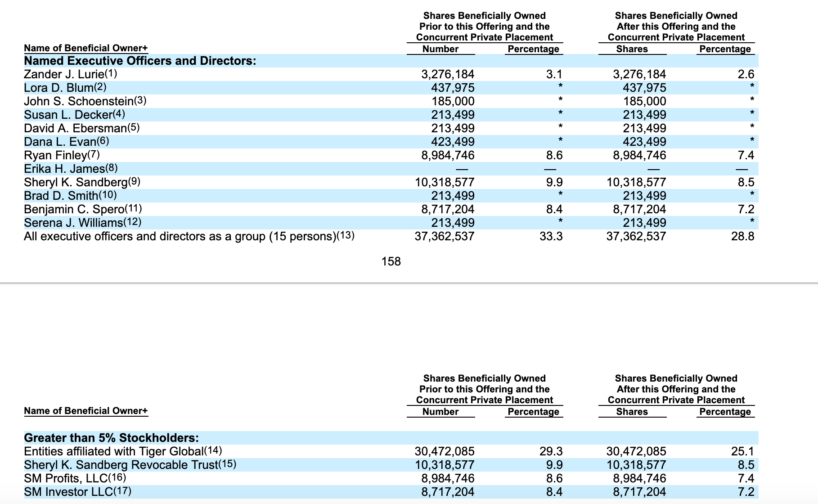Select the 'All executive officers and directors' row label
The height and width of the screenshot is (504, 818).
(189, 236)
